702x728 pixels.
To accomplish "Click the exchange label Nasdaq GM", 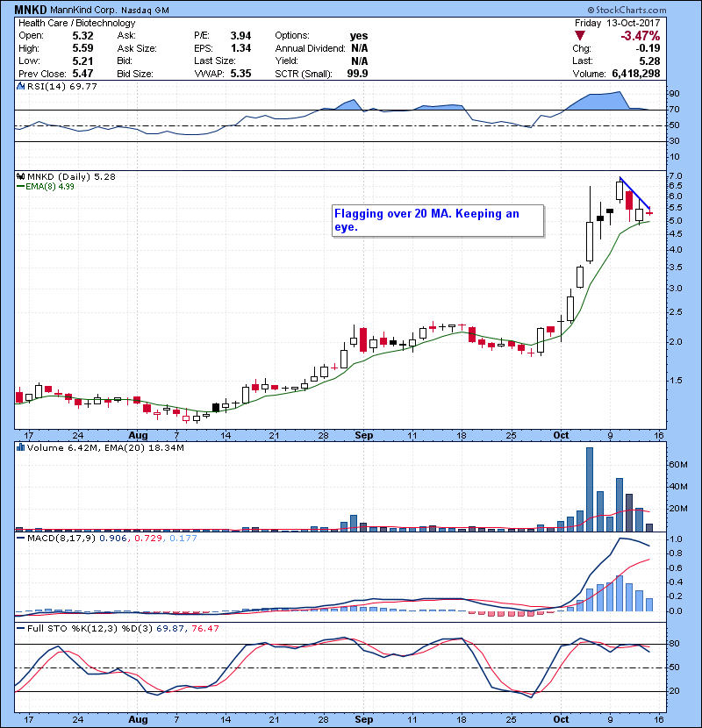I will (145, 11).
